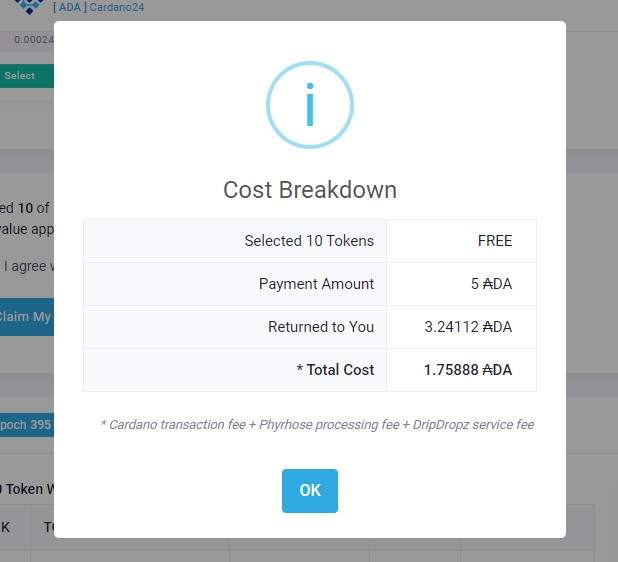Click the Total Cost label
618x562 pixels.
[x=335, y=370]
